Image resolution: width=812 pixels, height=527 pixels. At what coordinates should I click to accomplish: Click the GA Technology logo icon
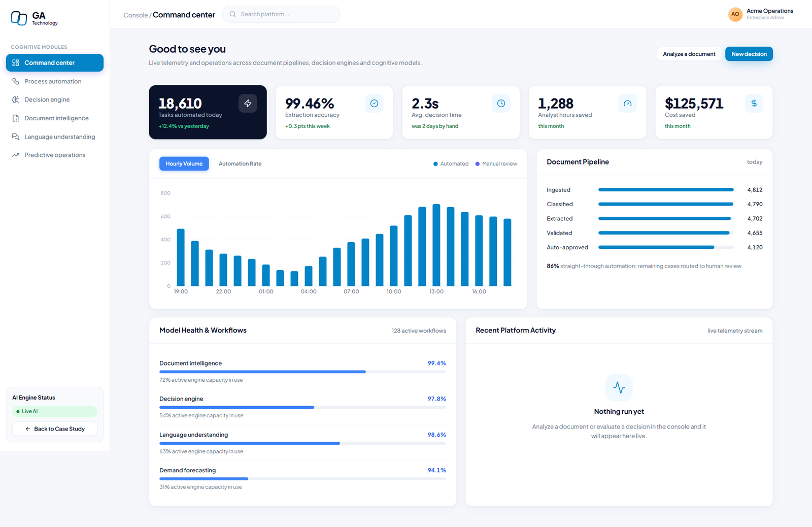19,18
